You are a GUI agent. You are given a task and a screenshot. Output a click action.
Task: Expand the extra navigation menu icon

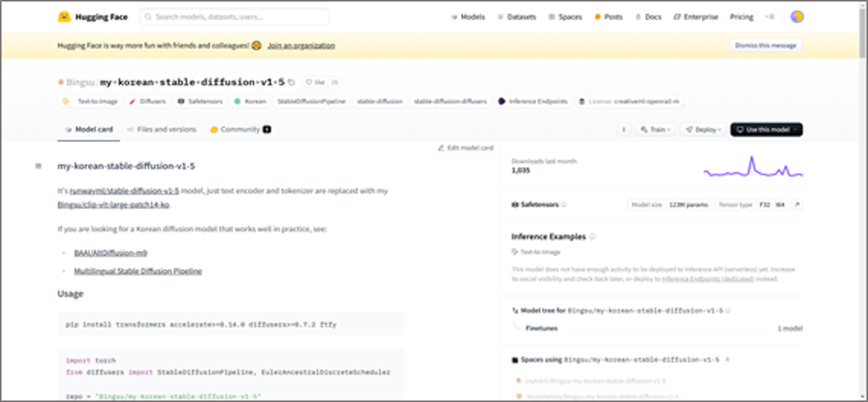769,16
